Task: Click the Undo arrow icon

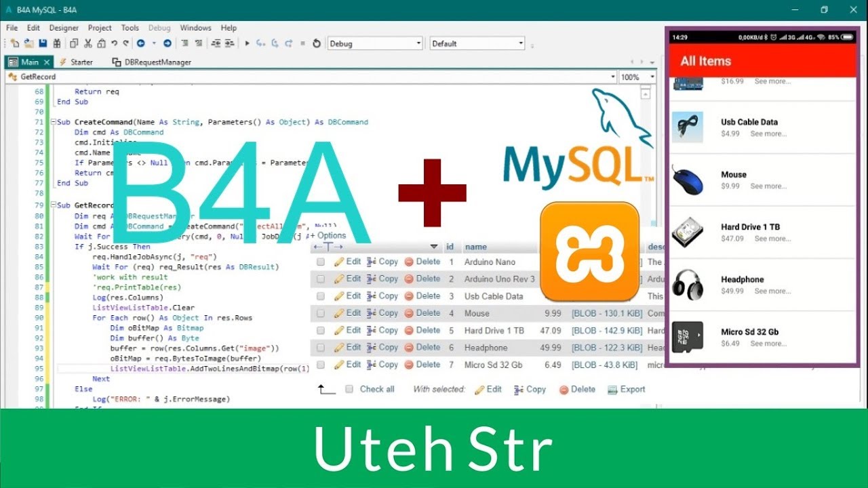Action: tap(114, 43)
